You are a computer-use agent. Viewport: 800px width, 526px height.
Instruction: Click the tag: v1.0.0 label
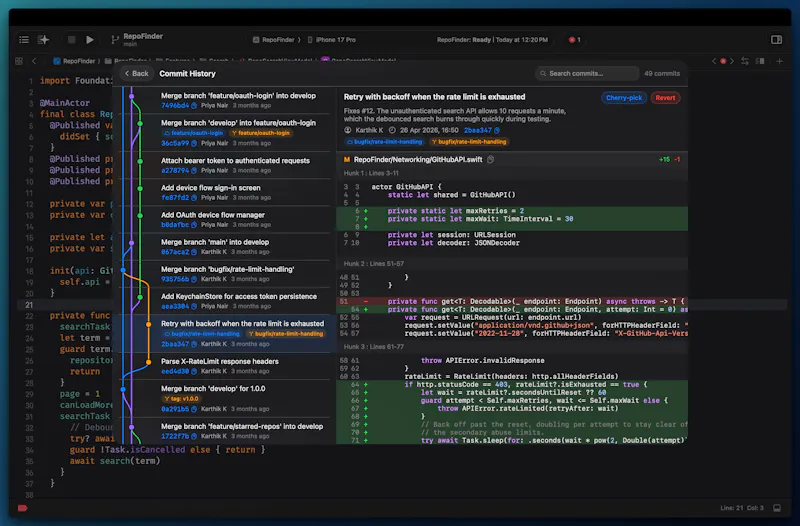tap(182, 399)
